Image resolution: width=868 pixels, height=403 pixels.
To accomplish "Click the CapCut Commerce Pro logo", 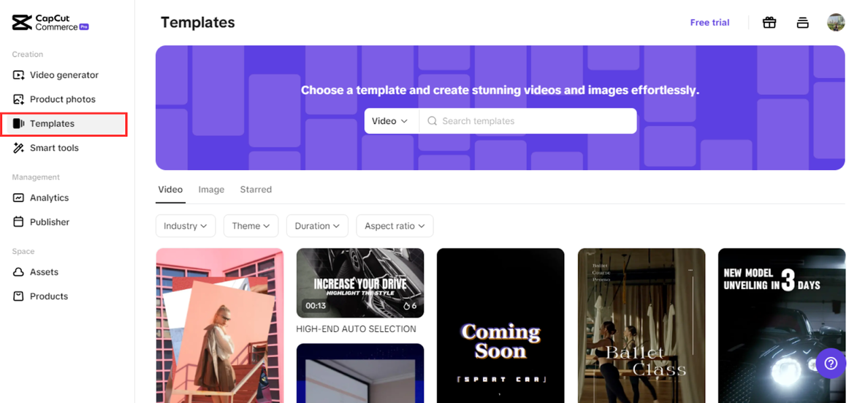I will point(50,22).
